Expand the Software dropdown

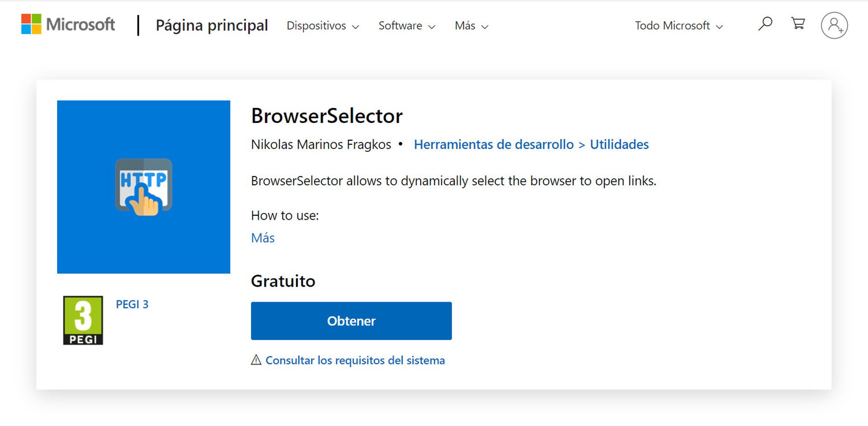[x=406, y=26]
